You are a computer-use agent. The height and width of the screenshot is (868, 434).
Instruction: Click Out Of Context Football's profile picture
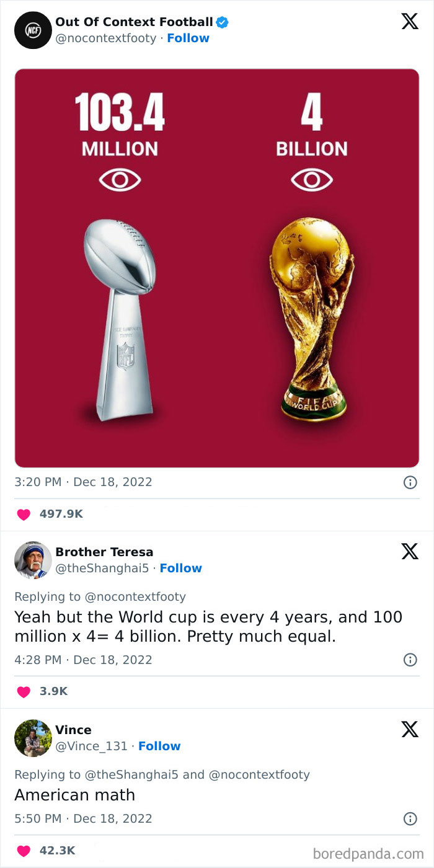click(x=32, y=30)
